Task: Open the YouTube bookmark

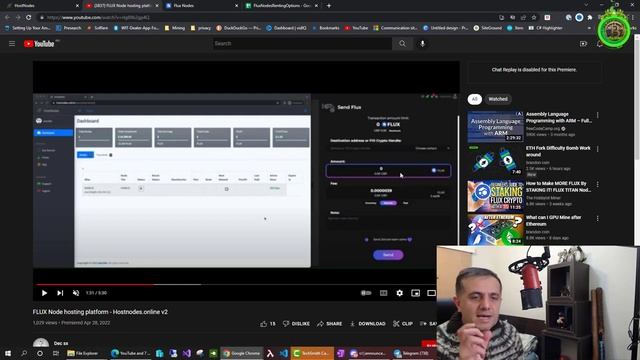Action: tap(356, 28)
